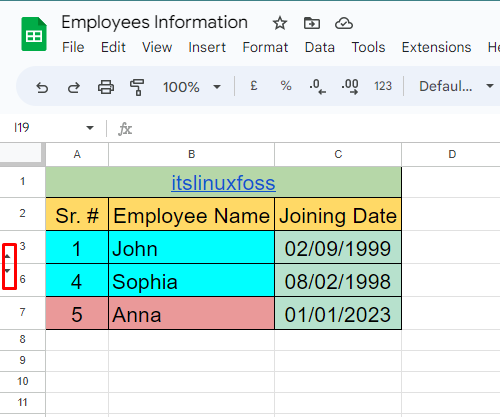Image resolution: width=500 pixels, height=417 pixels.
Task: Unhide rows with the arrows between 3 and 6
Action: point(9,263)
